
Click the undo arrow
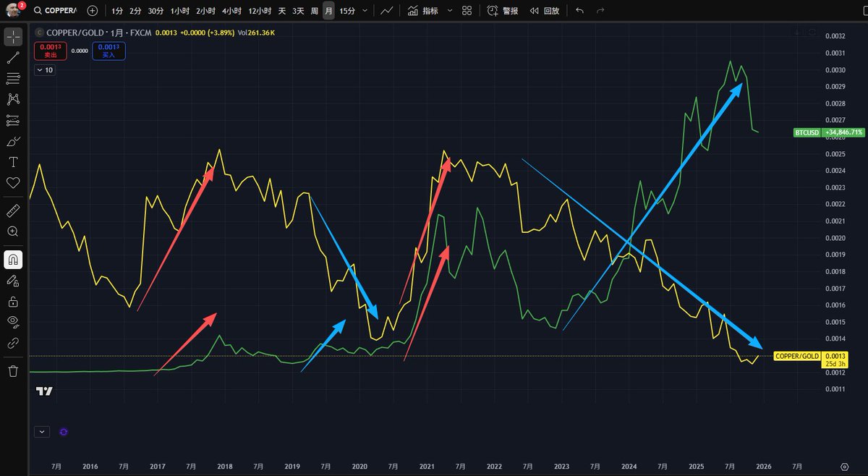pyautogui.click(x=579, y=11)
